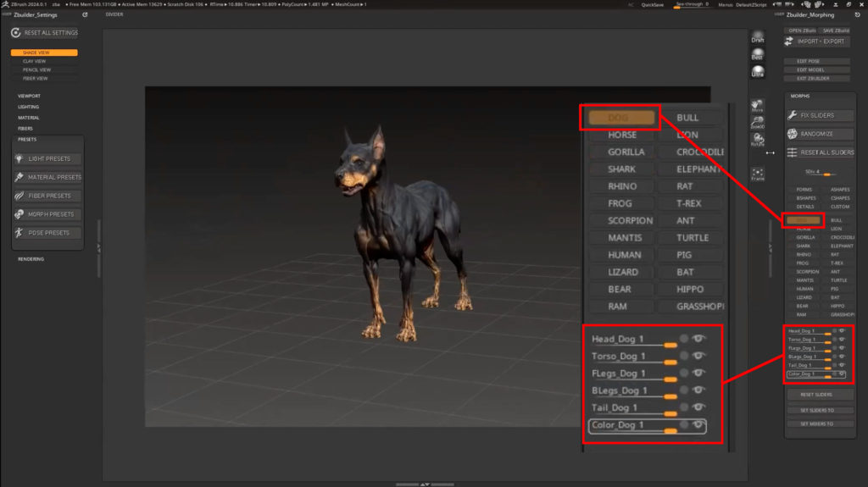Activate the Move navigation tool
Screen dimensions: 868x487
point(757,106)
